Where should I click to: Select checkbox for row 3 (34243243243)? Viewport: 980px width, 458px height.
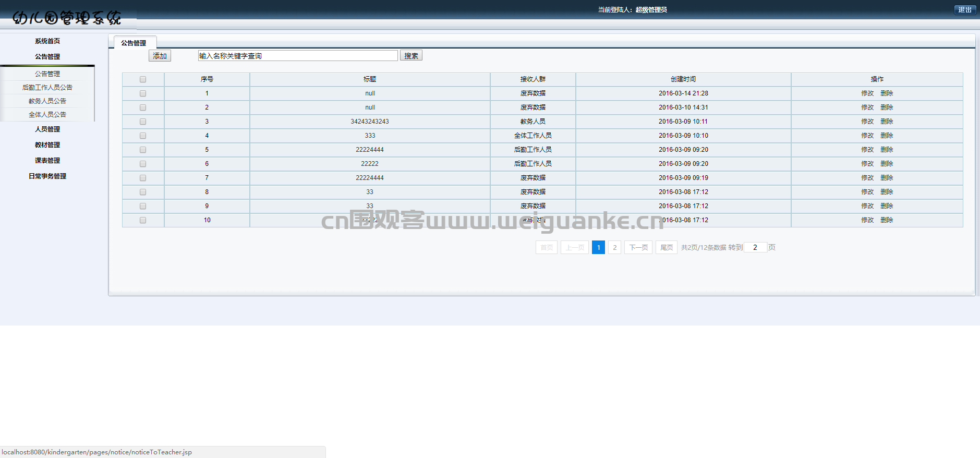click(143, 122)
